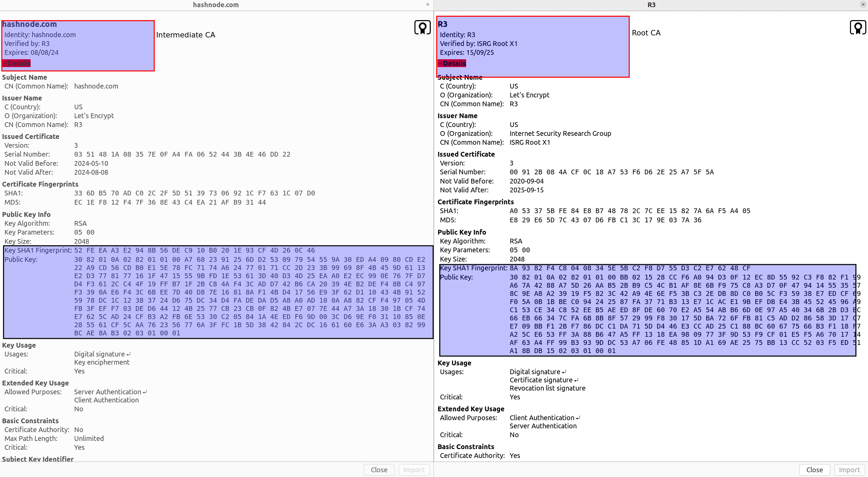Click the certificate seal icon in R3 window
This screenshot has width=868, height=477.
point(858,27)
